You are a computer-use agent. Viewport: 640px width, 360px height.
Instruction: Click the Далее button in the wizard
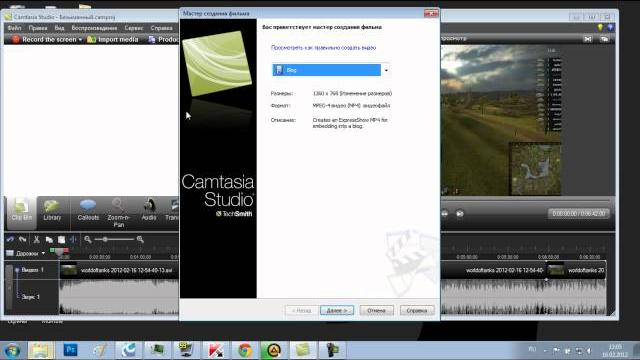[337, 311]
